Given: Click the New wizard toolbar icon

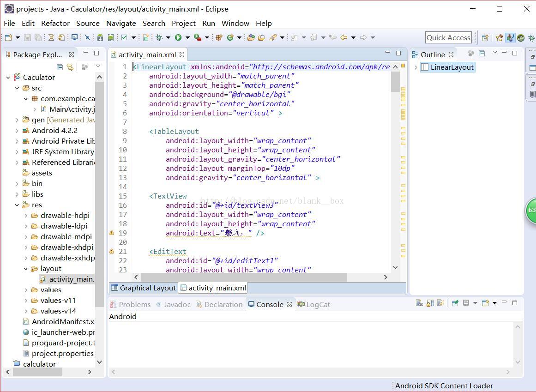Looking at the screenshot, I should [8, 37].
